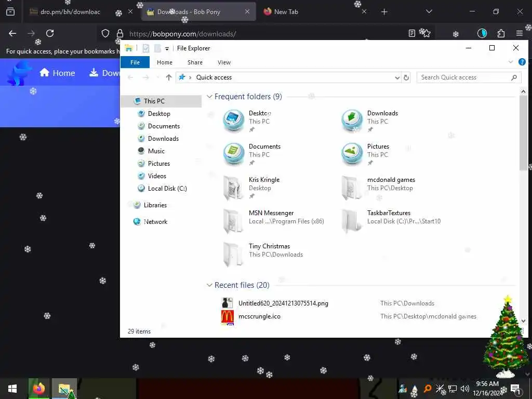Open Untitled620_20241213075514.png recent file
This screenshot has height=399, width=532.
coord(283,303)
